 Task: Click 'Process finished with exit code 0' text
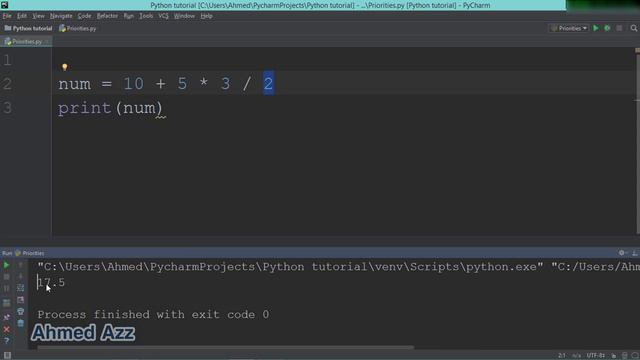[153, 315]
